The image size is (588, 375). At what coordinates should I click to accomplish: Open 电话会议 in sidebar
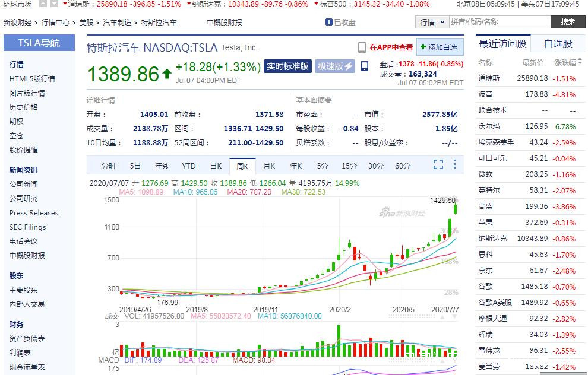pos(23,241)
